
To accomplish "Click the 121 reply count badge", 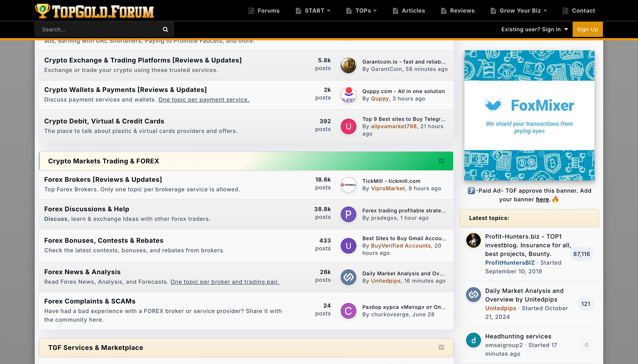I will [586, 304].
